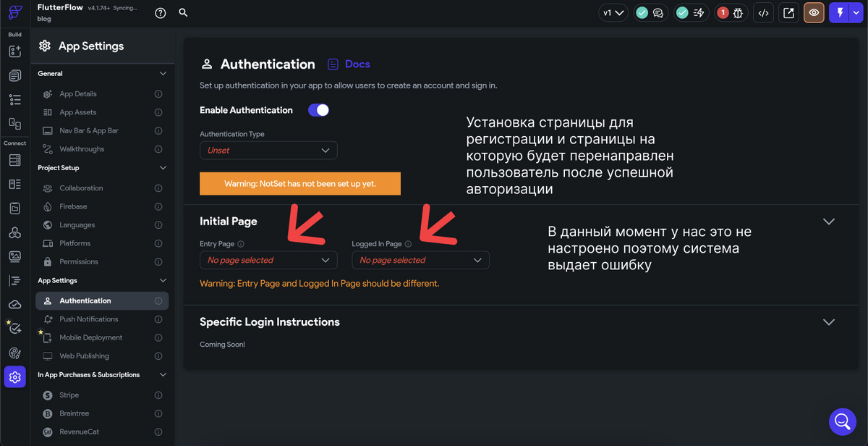Image resolution: width=868 pixels, height=446 pixels.
Task: Open Mobile Deployment settings
Action: pos(102,337)
